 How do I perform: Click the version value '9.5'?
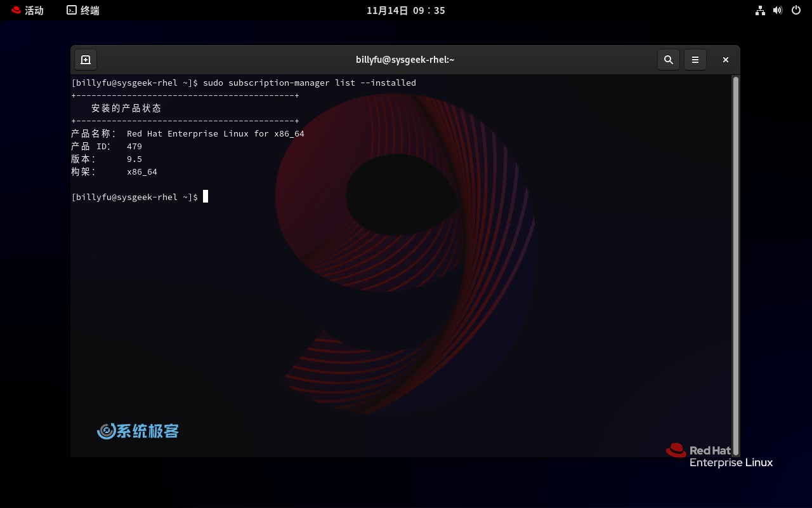(134, 159)
